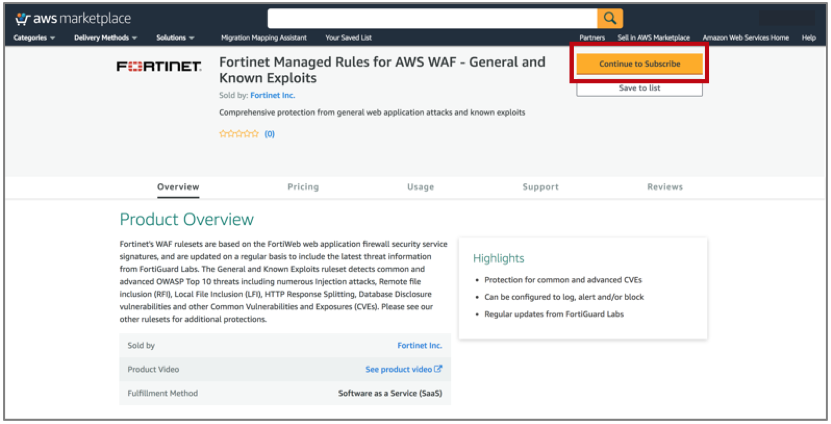831x424 pixels.
Task: Go to Your Saved List
Action: coord(348,38)
